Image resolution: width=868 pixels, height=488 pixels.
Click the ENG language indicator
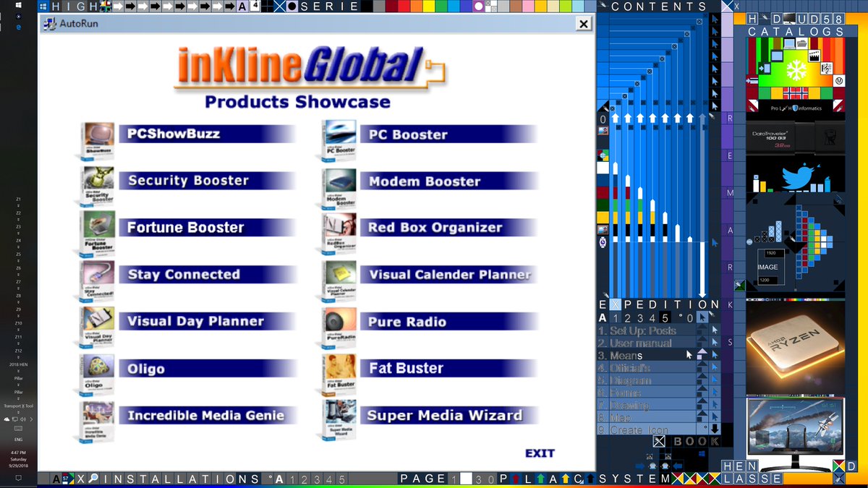[x=19, y=439]
